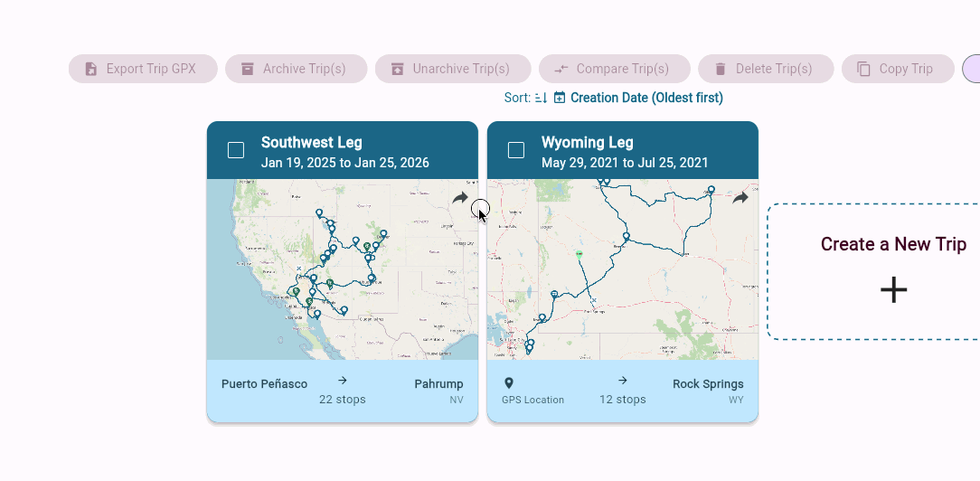Click the copy icon on Copy Trip
The image size is (980, 481).
pos(863,69)
